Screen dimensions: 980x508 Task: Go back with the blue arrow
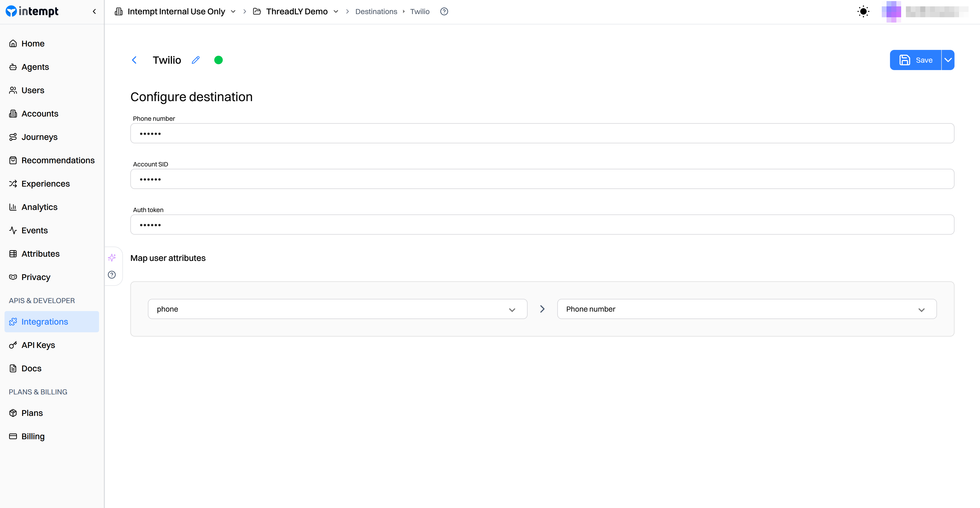pos(134,60)
